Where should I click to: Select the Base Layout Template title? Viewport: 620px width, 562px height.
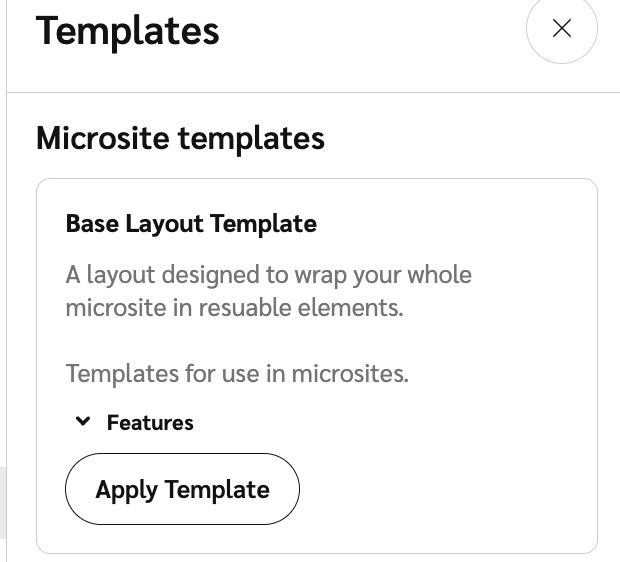click(x=191, y=223)
